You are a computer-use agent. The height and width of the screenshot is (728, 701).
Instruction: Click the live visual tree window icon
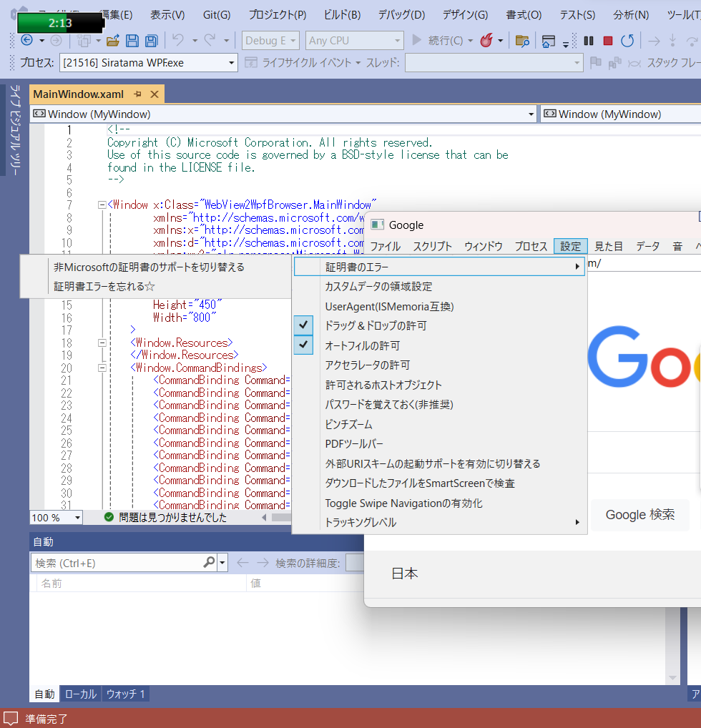pyautogui.click(x=549, y=41)
